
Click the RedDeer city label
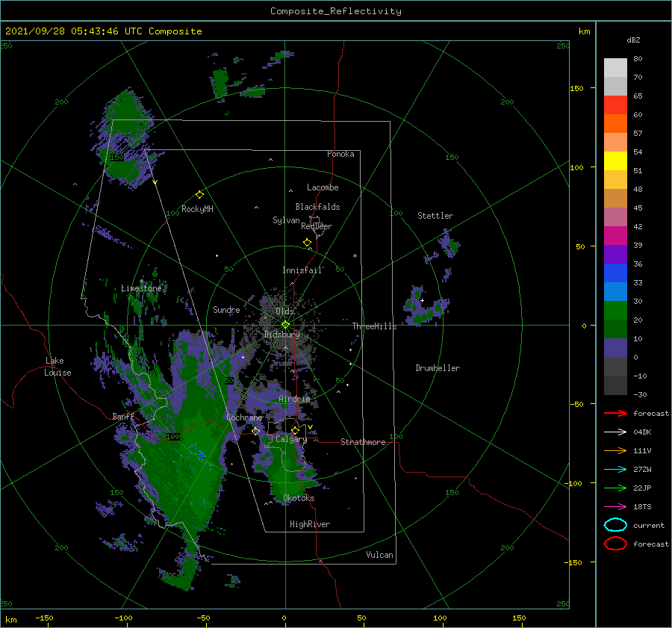pyautogui.click(x=317, y=226)
